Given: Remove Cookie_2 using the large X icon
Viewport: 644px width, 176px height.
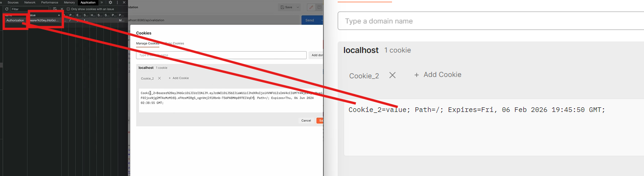Looking at the screenshot, I should click(x=392, y=75).
